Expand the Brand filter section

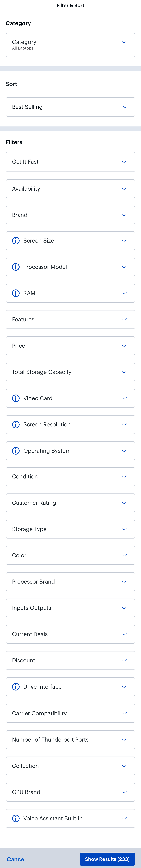tap(70, 215)
